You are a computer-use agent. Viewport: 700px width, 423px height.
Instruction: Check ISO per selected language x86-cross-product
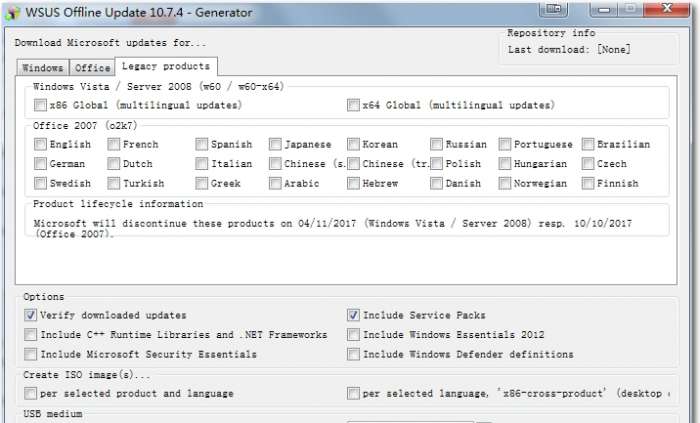tap(353, 394)
